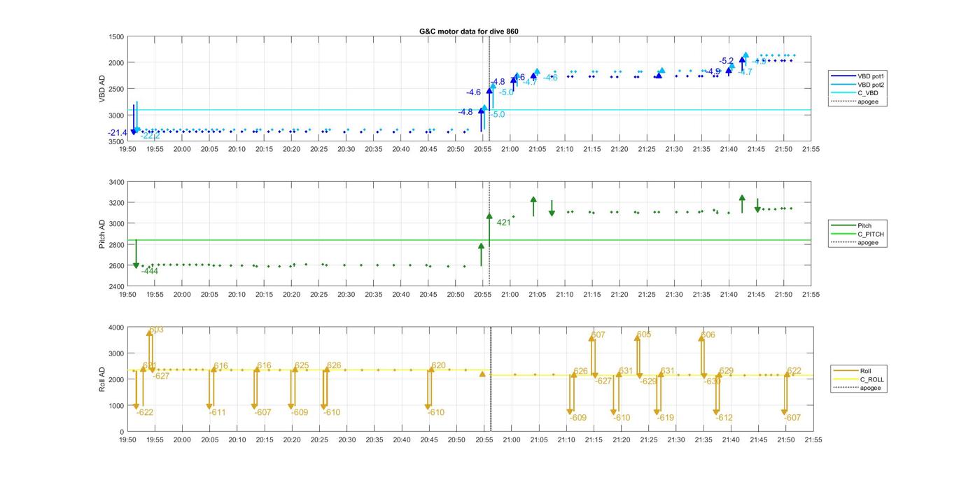The height and width of the screenshot is (485, 980).
Task: Click the '503' roll data label
Action: pyautogui.click(x=157, y=330)
